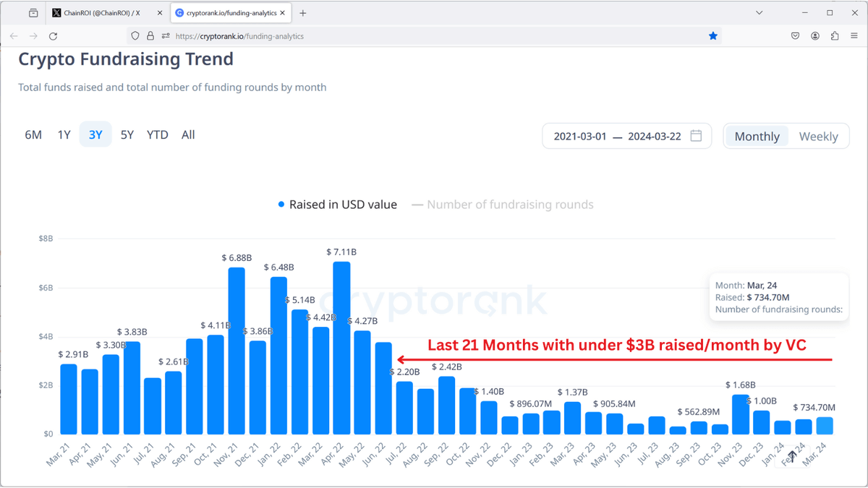Viewport: 868px width, 488px height.
Task: Bookmark the page with the star icon
Action: [713, 35]
